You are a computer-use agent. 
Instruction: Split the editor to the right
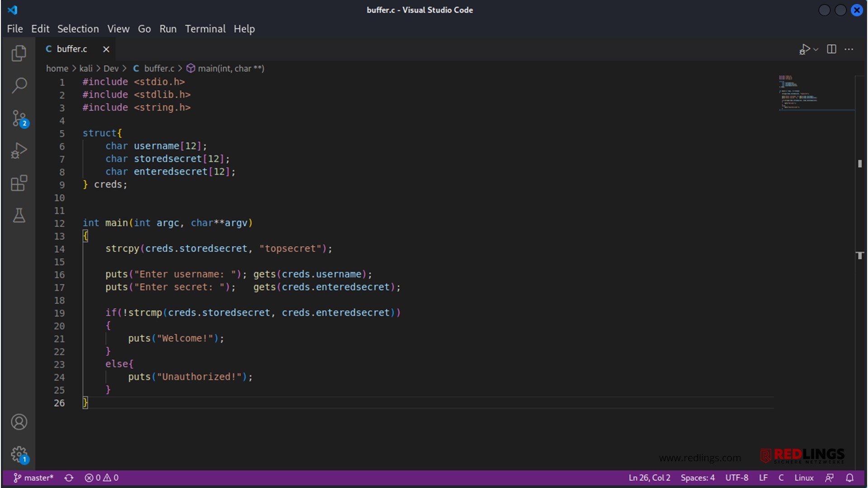click(831, 49)
